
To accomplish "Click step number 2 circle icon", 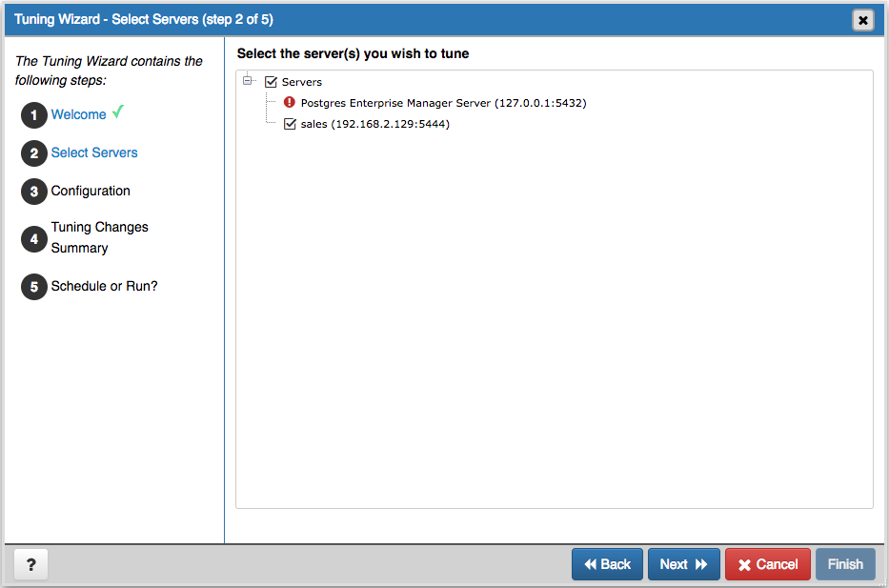I will (34, 153).
